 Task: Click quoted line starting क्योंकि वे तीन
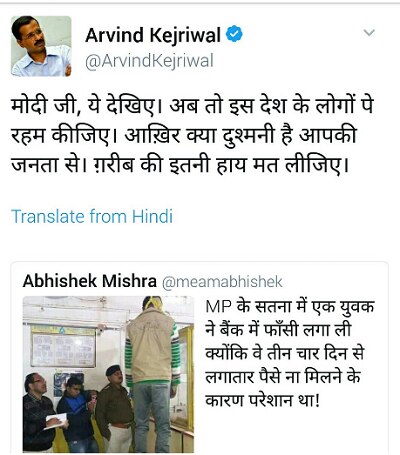(285, 353)
